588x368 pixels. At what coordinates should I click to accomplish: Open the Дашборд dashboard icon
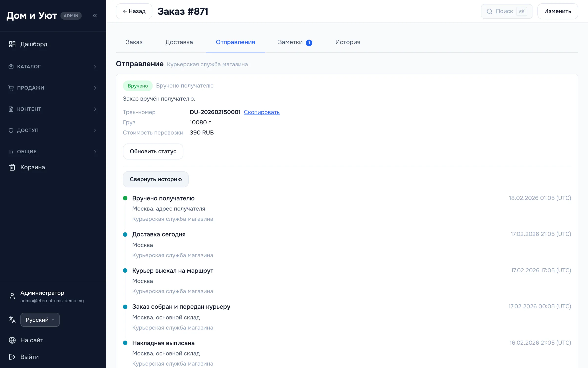[x=12, y=44]
